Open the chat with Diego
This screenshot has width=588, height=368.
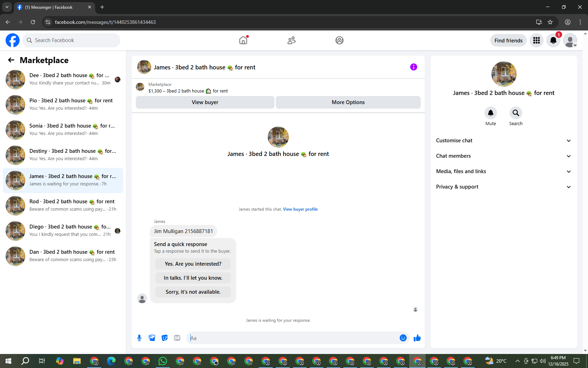click(x=63, y=231)
